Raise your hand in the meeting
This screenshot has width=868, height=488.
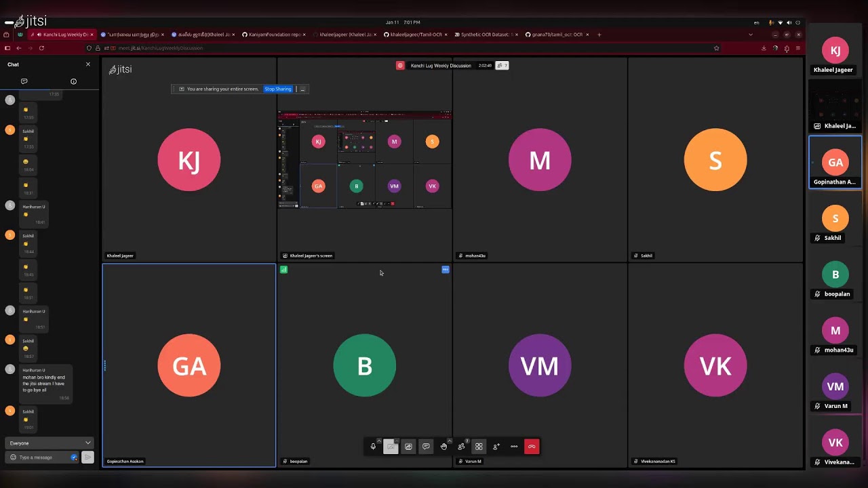[443, 447]
